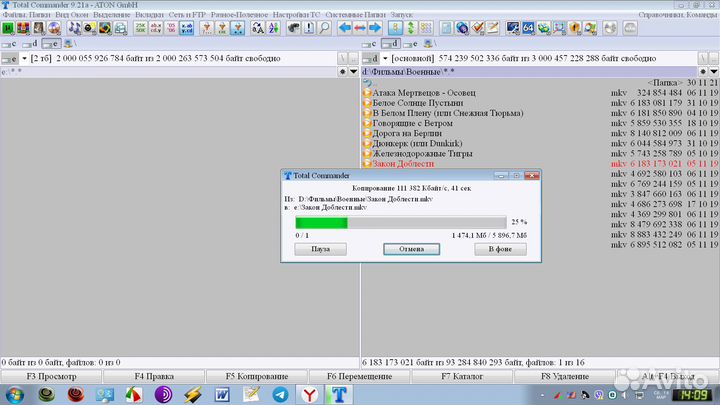This screenshot has height=405, width=720.
Task: Click the Word icon in the taskbar
Action: click(x=222, y=395)
